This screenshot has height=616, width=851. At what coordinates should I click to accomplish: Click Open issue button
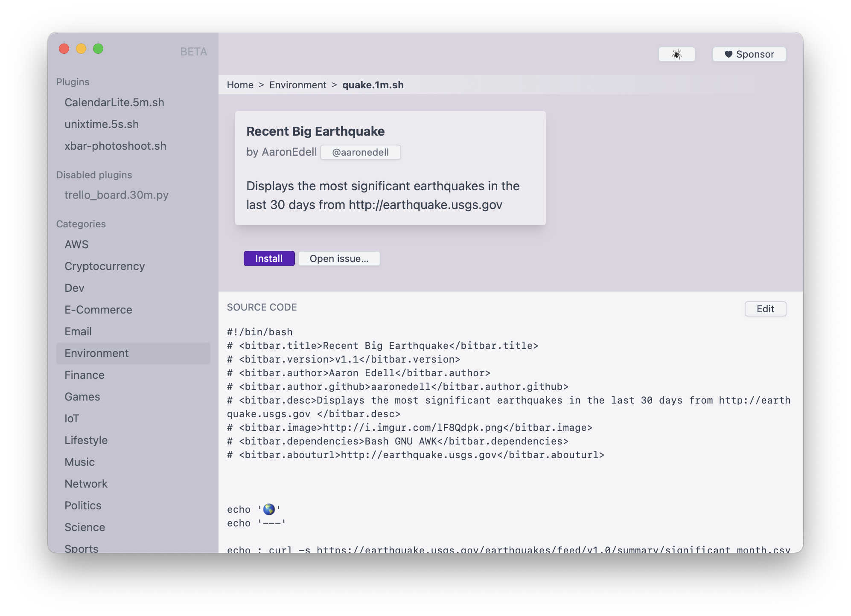[x=339, y=258]
